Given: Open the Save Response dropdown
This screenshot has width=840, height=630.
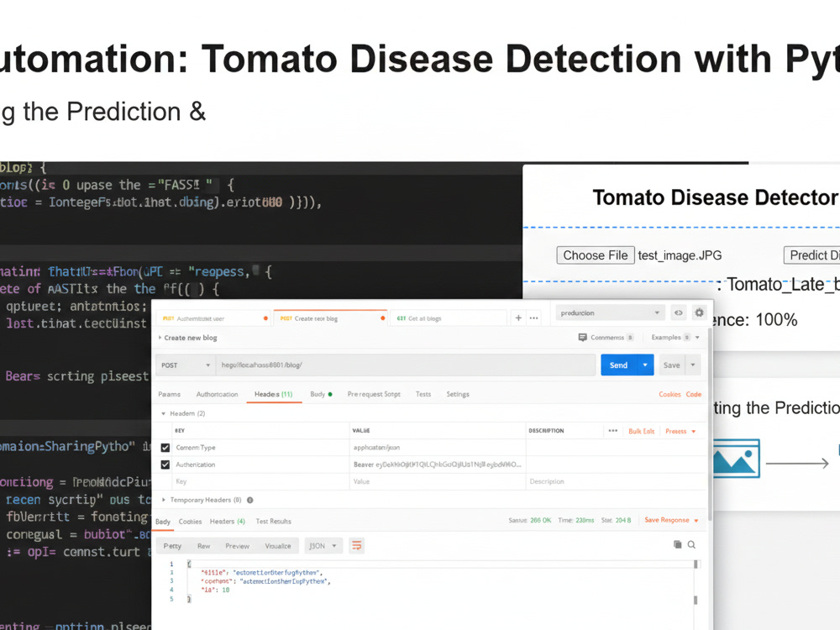Looking at the screenshot, I should (671, 520).
